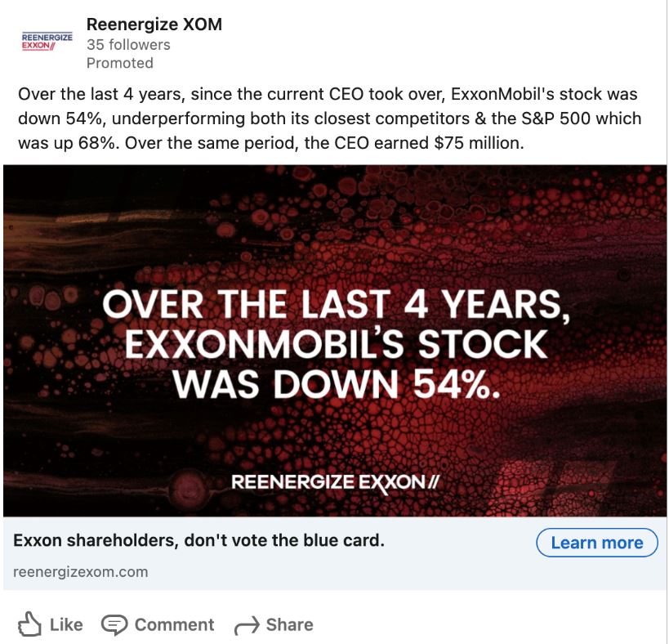Click the "EXXONMOBIL'S STOCK" line in the image
This screenshot has height=644, width=669.
[335, 345]
